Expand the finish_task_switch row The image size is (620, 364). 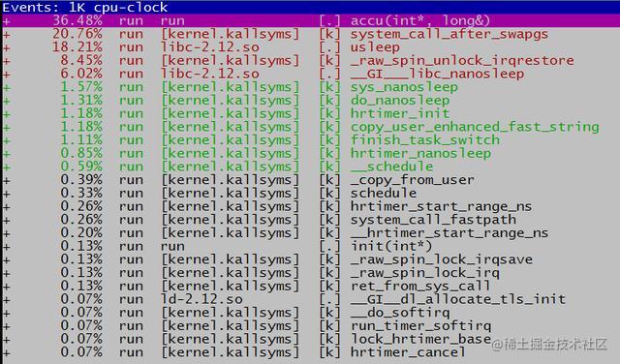pyautogui.click(x=7, y=141)
